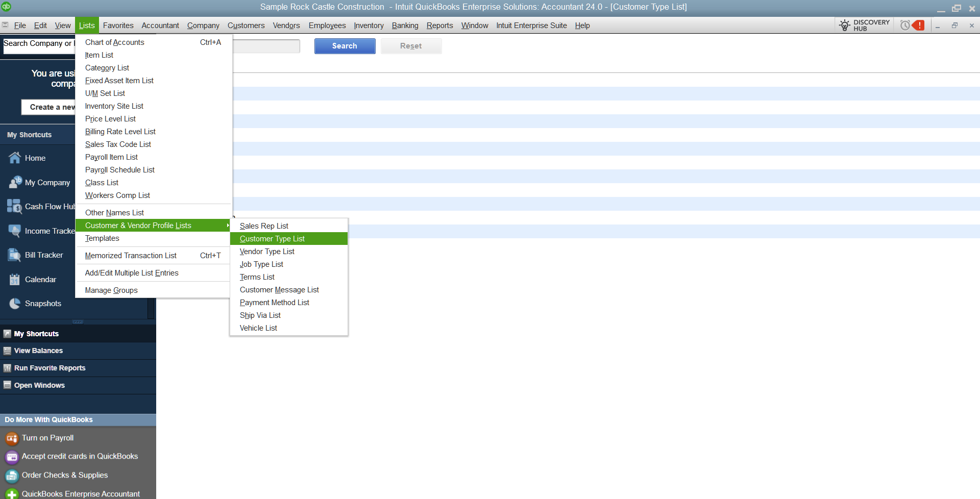Click Accept credit cards icon
Viewport: 980px width, 499px height.
12,457
